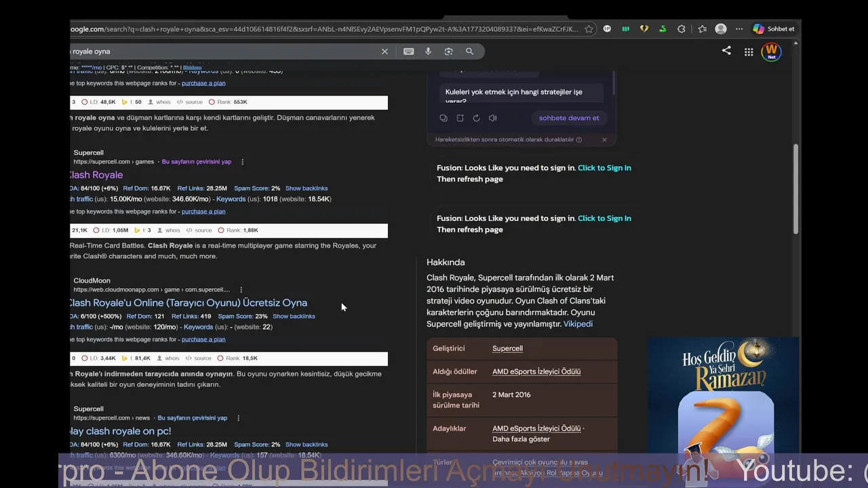Show backlinks for DA 84/100 games result
The width and height of the screenshot is (868, 488).
point(307,188)
